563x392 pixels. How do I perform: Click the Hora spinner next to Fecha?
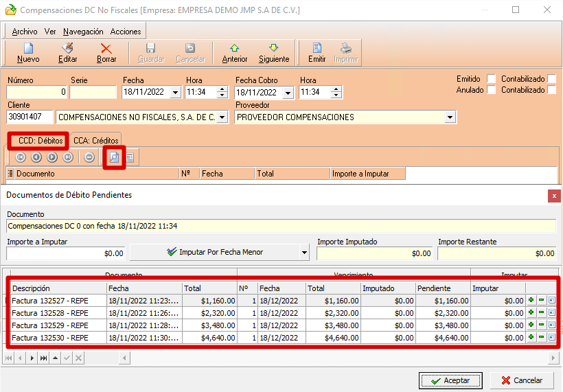tap(222, 92)
